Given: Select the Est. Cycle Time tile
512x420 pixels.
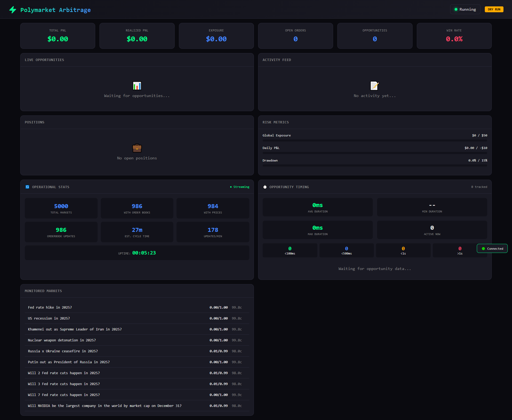Looking at the screenshot, I should click(x=137, y=232).
